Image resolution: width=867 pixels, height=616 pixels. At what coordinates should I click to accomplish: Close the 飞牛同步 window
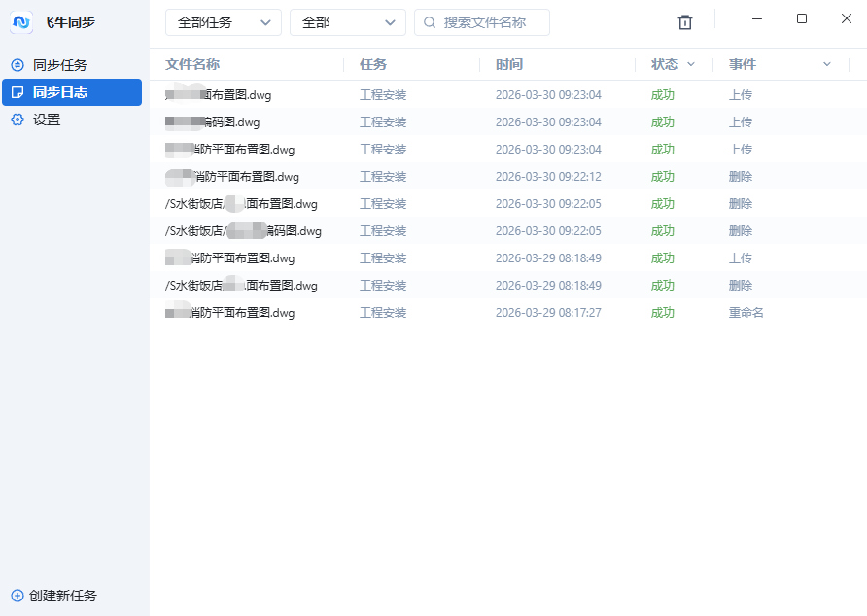pyautogui.click(x=846, y=18)
